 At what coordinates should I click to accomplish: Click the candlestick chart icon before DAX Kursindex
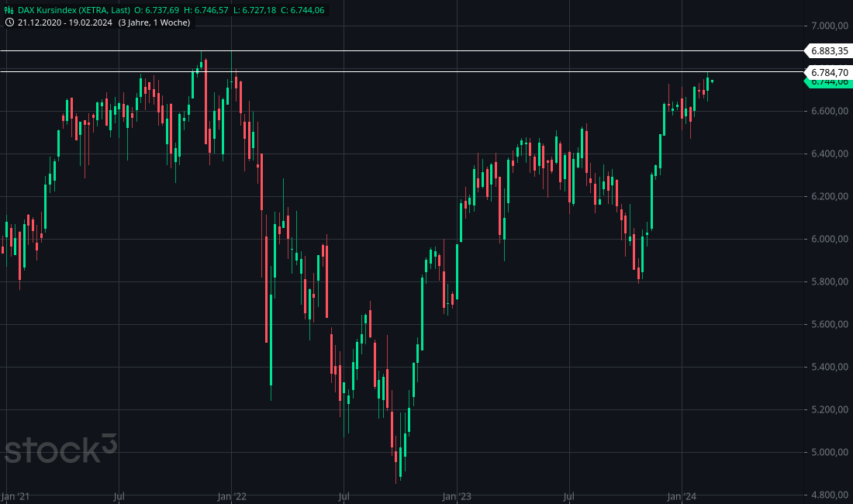pos(9,11)
